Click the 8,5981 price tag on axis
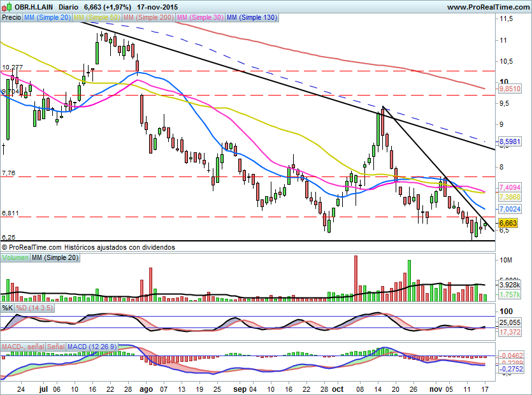 [x=510, y=141]
